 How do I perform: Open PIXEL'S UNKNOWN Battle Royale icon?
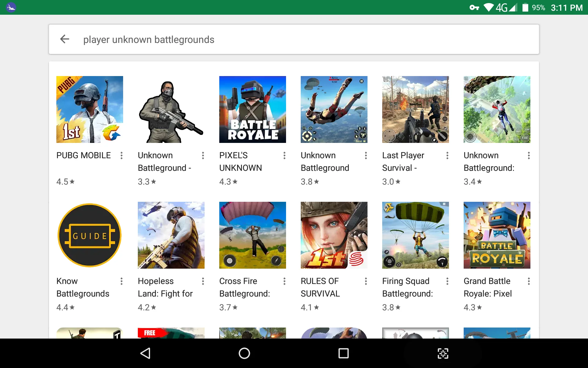(252, 109)
